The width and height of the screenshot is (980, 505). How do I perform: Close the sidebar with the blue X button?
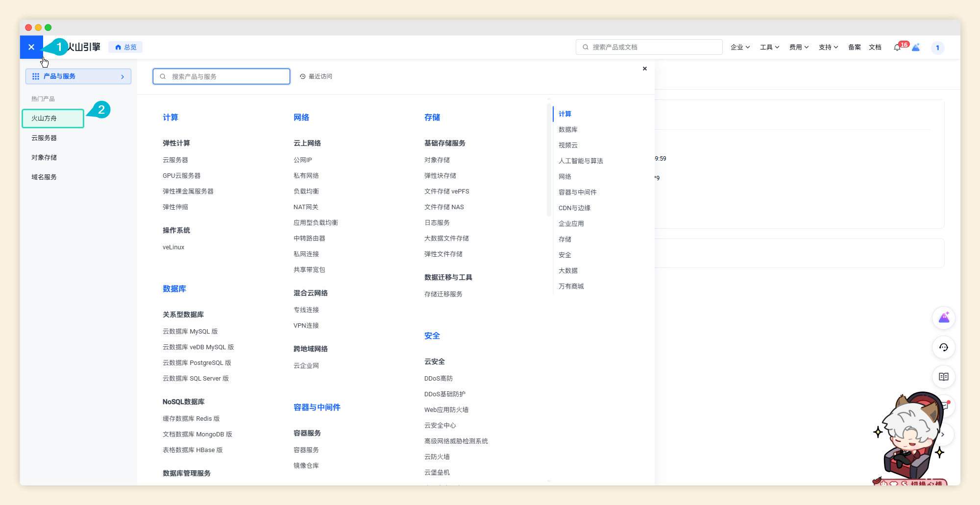(31, 47)
